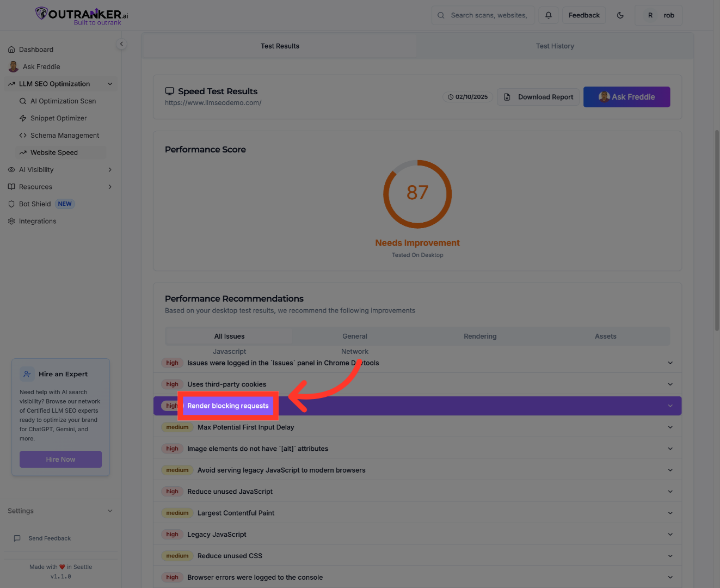Open Send Feedback in the sidebar

[50, 538]
